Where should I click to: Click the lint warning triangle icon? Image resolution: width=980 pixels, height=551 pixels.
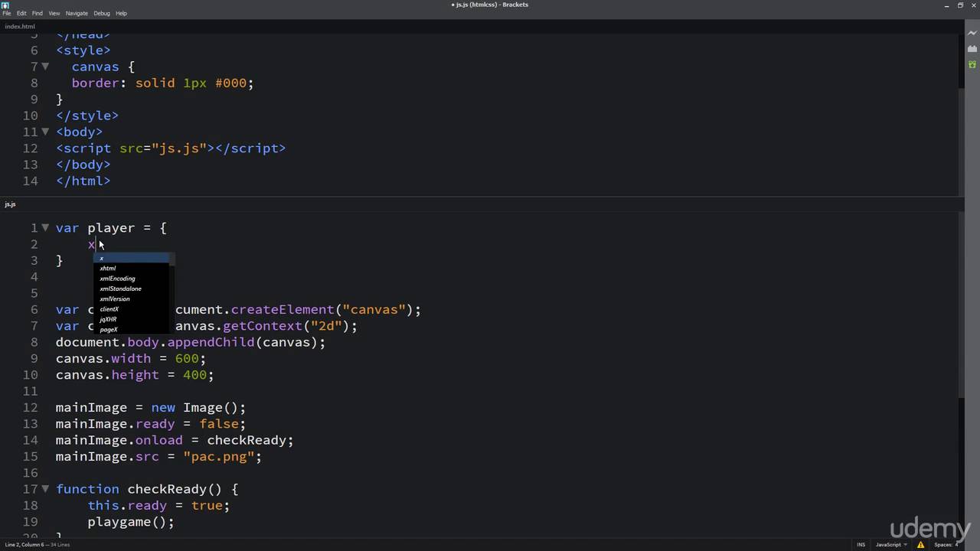[x=921, y=544]
